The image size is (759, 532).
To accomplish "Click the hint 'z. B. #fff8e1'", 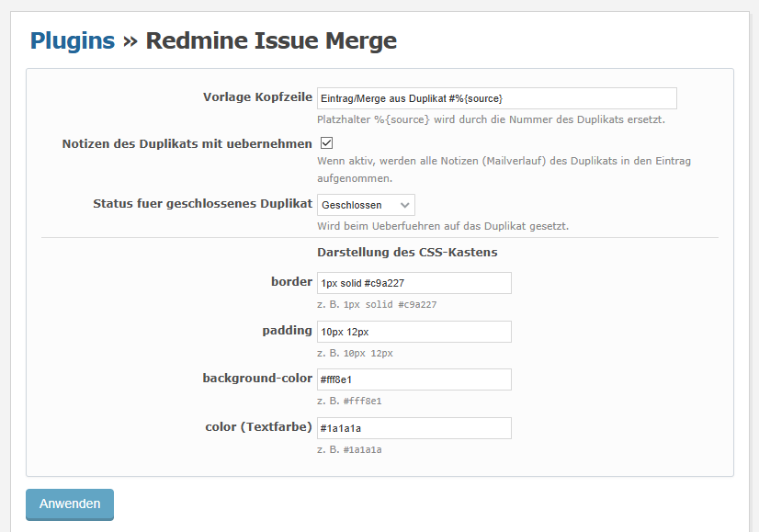I will [349, 401].
